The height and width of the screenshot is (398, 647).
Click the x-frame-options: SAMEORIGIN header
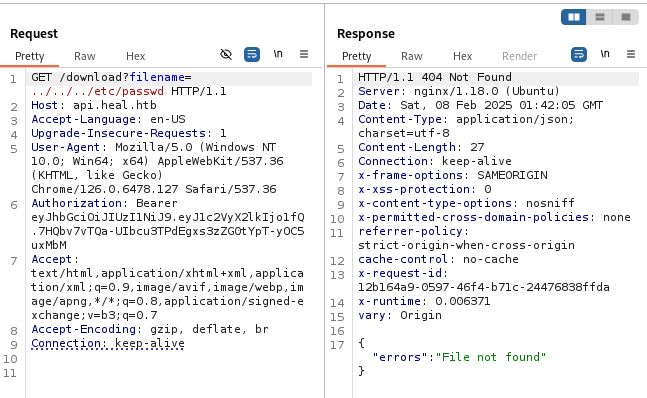tap(453, 175)
